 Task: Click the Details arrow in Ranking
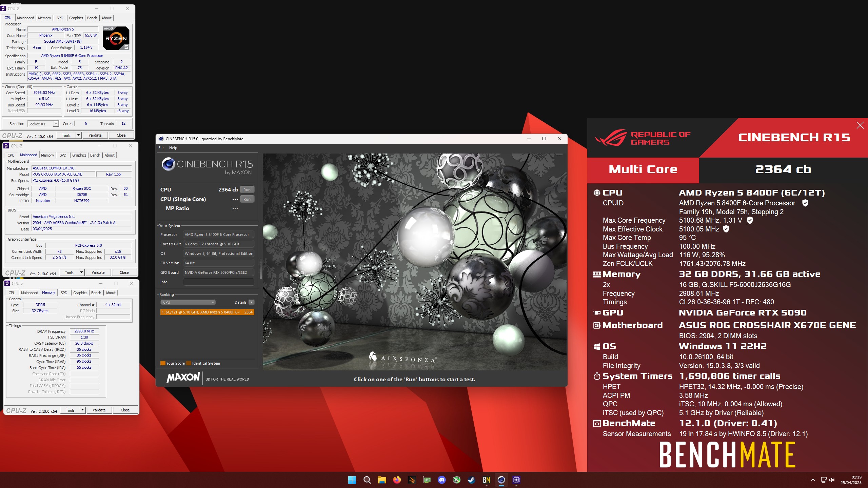251,302
